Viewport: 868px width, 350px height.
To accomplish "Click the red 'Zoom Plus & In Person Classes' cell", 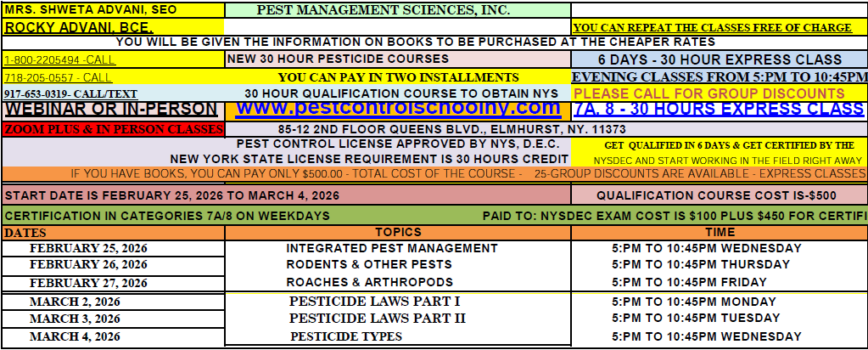I will click(x=114, y=130).
